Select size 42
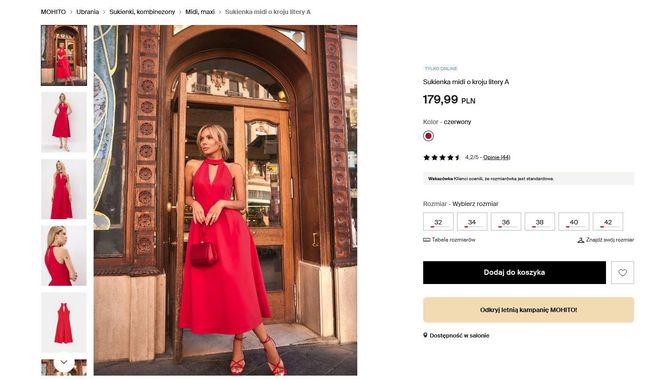664x380 pixels. pyautogui.click(x=608, y=222)
